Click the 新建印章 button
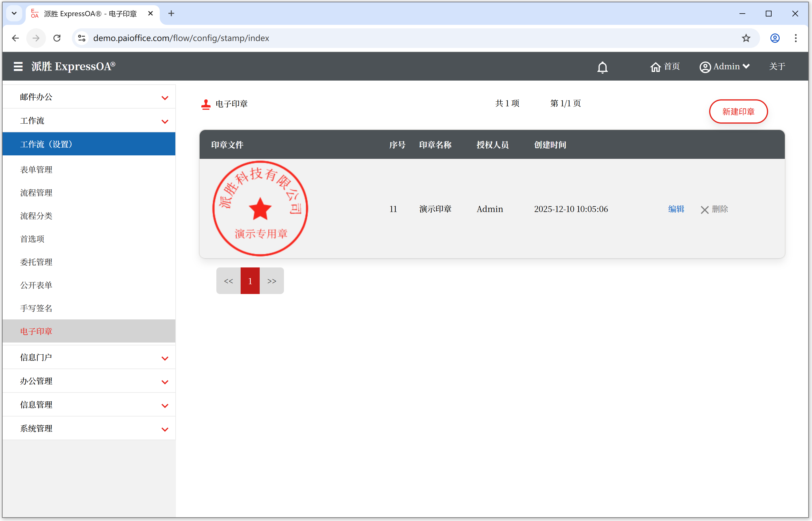 tap(738, 112)
